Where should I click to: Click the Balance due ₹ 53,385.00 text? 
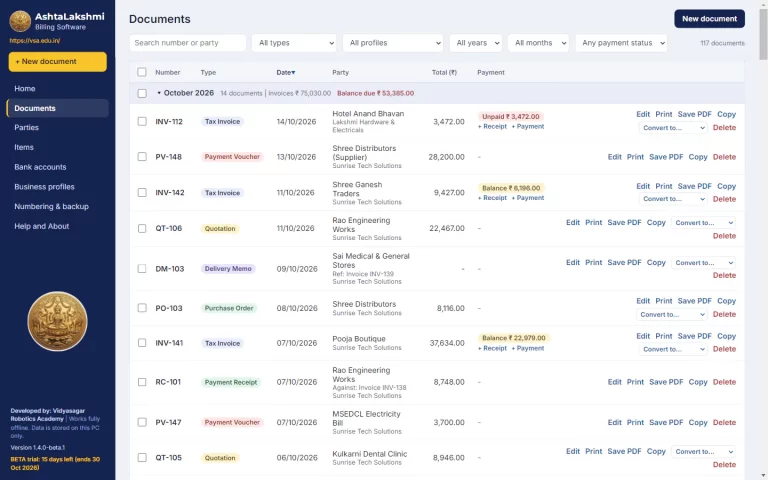click(375, 93)
